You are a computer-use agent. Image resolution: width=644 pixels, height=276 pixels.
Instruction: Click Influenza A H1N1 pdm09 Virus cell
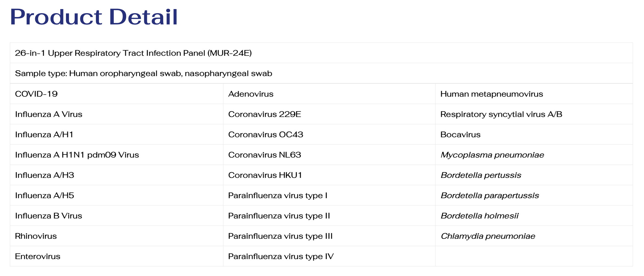116,155
